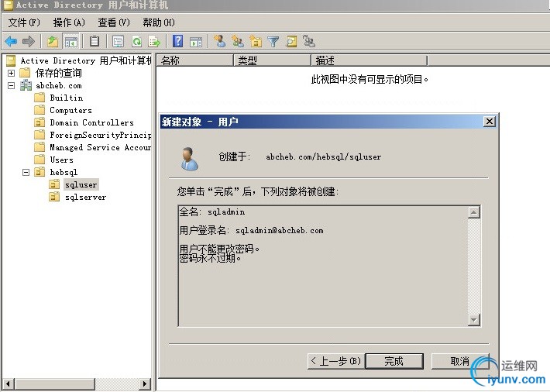The image size is (550, 392).
Task: Click 取消 to cancel the dialog
Action: (x=460, y=361)
